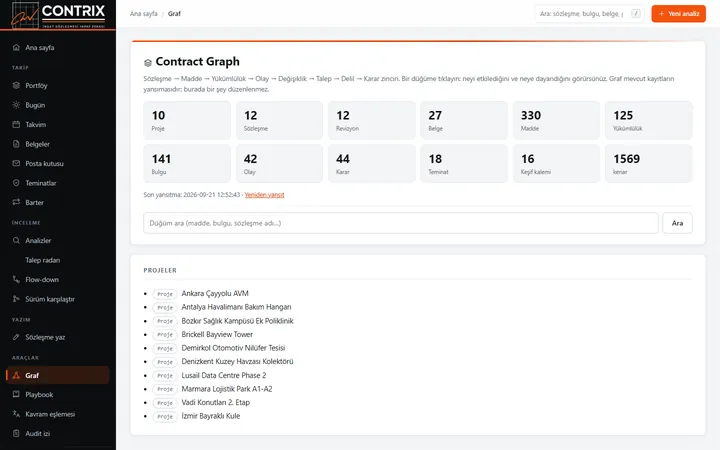Click the Sözleşme yaz pencil icon
This screenshot has height=450, width=720.
click(16, 337)
